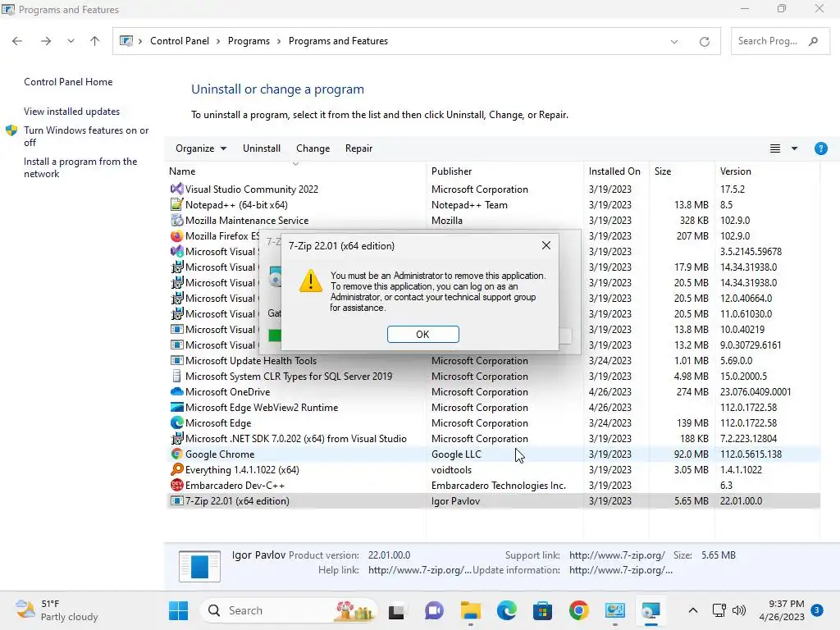Sort by the Name column header
Image resolution: width=840 pixels, height=630 pixels.
(x=296, y=171)
